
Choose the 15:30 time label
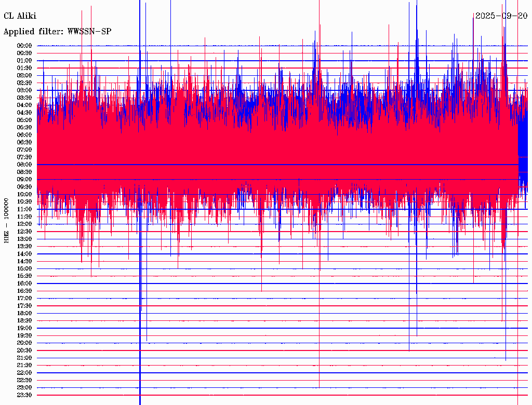[x=24, y=276]
